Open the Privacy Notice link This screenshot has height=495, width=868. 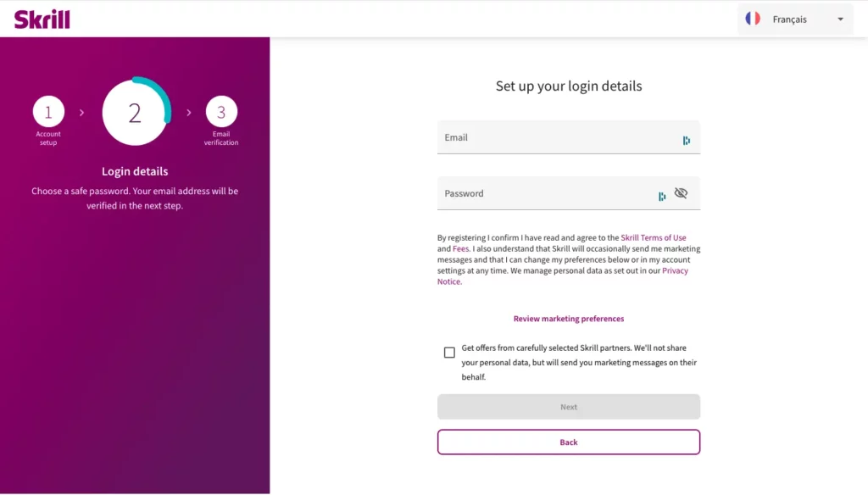click(x=676, y=270)
